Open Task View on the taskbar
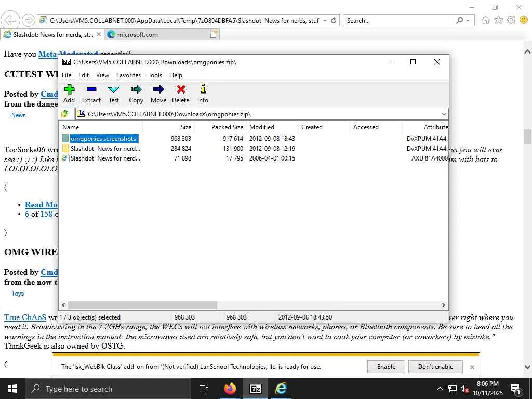The width and height of the screenshot is (532, 399). click(x=204, y=389)
